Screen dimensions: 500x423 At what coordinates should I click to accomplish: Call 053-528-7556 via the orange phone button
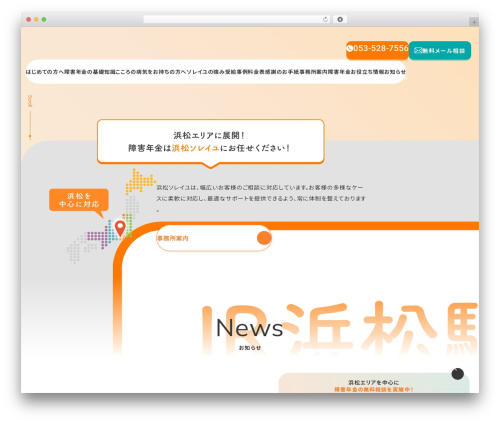tap(377, 50)
